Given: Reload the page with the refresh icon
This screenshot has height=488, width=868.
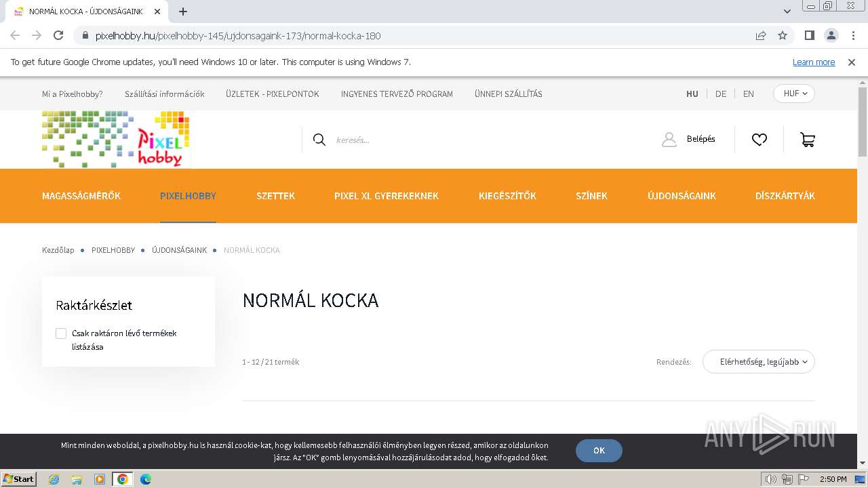Looking at the screenshot, I should click(x=58, y=35).
